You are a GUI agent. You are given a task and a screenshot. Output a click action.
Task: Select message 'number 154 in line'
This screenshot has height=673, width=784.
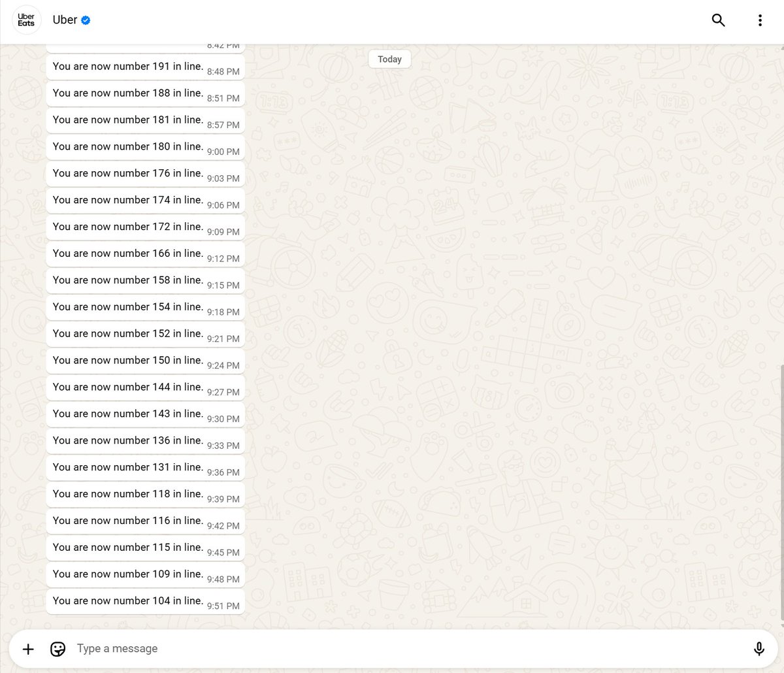click(145, 309)
